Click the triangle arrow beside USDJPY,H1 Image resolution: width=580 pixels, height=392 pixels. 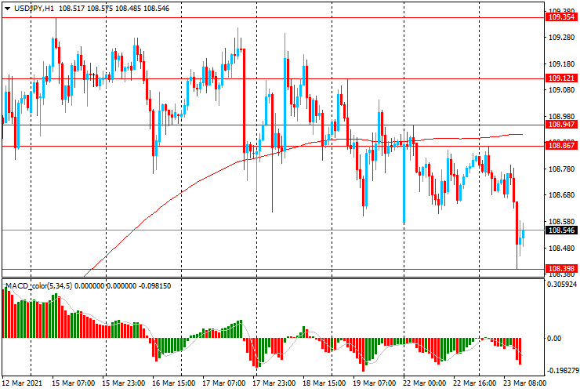6,7
